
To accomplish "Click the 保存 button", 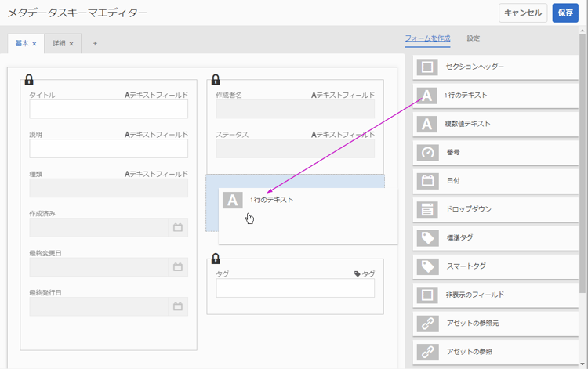I will coord(565,13).
